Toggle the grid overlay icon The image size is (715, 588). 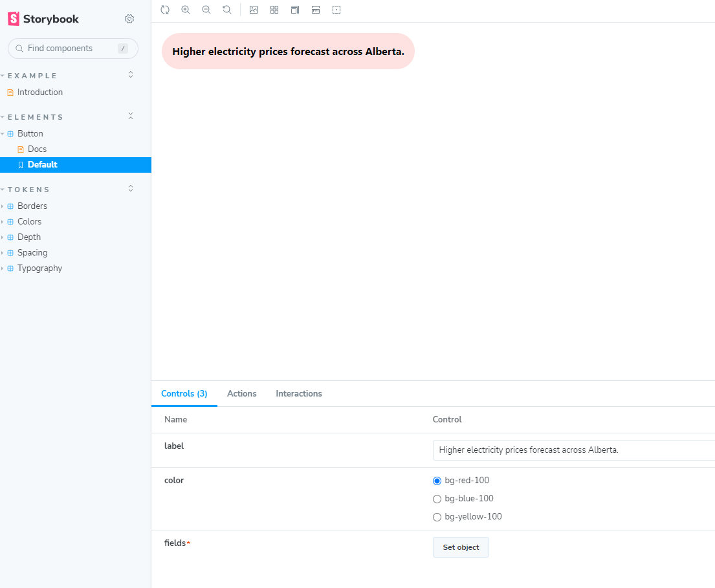point(274,10)
